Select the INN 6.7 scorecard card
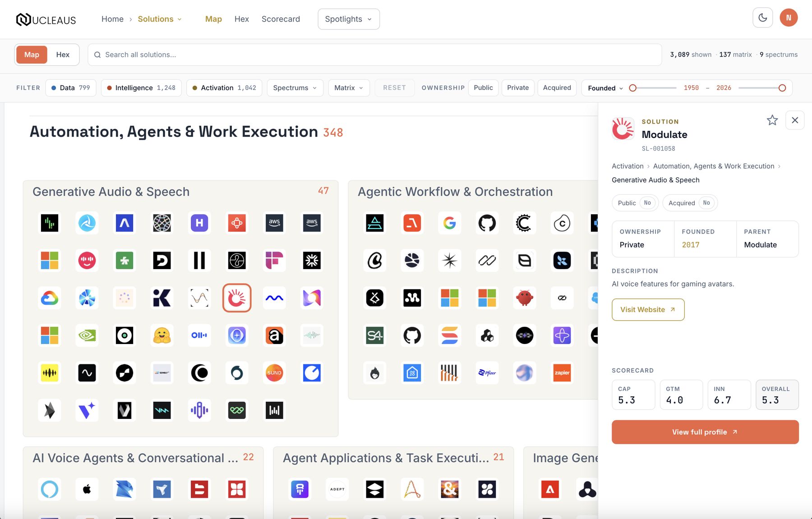Image resolution: width=812 pixels, height=519 pixels. click(x=729, y=395)
